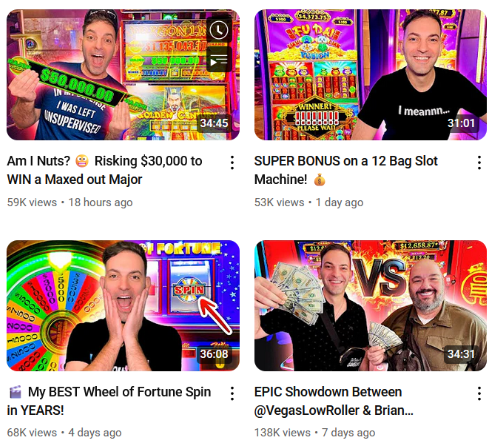
Task: Open the Wheel of Fortune thumbnail
Action: click(x=123, y=305)
